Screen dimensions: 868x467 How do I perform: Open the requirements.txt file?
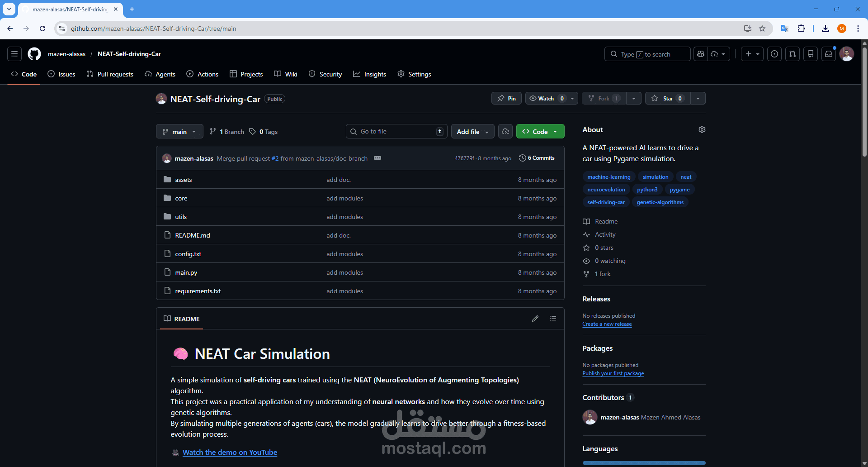pos(198,291)
